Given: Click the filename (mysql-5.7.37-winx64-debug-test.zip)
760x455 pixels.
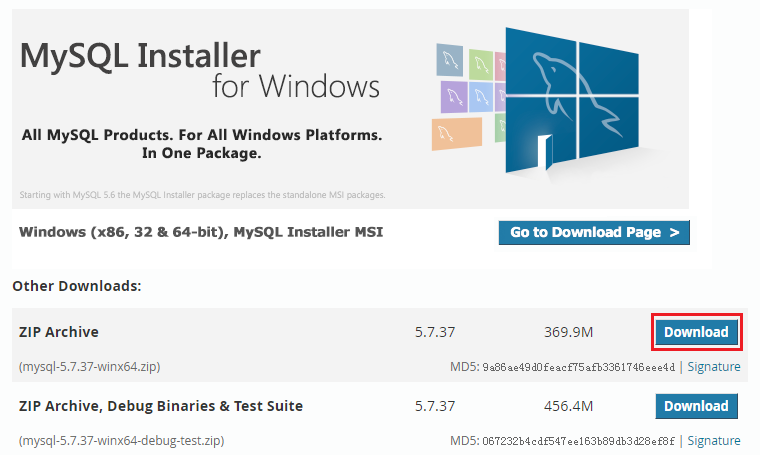Looking at the screenshot, I should pyautogui.click(x=122, y=441).
